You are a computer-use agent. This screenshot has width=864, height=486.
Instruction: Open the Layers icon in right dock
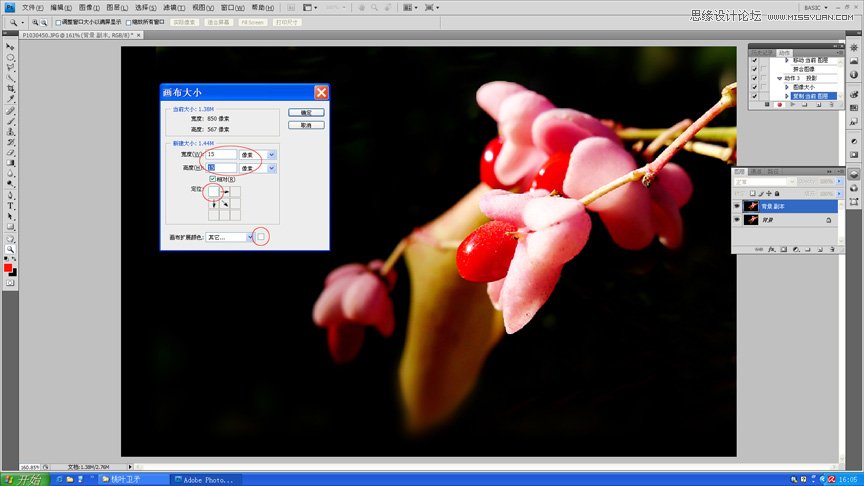(854, 174)
